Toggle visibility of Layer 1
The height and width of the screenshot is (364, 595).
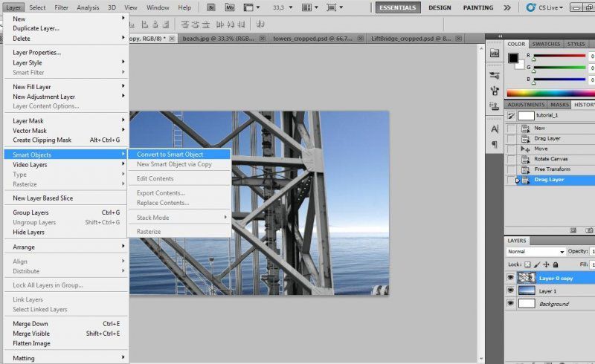pyautogui.click(x=510, y=290)
